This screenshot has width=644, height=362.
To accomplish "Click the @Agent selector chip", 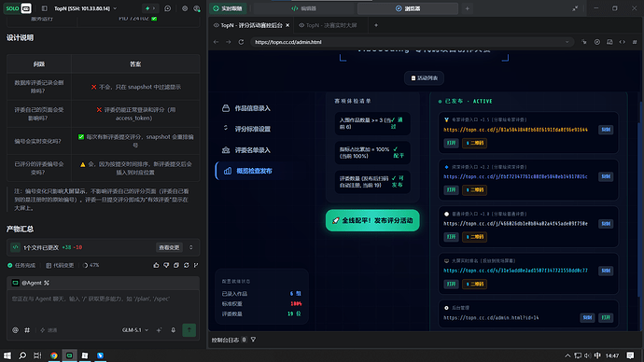I will tap(31, 283).
